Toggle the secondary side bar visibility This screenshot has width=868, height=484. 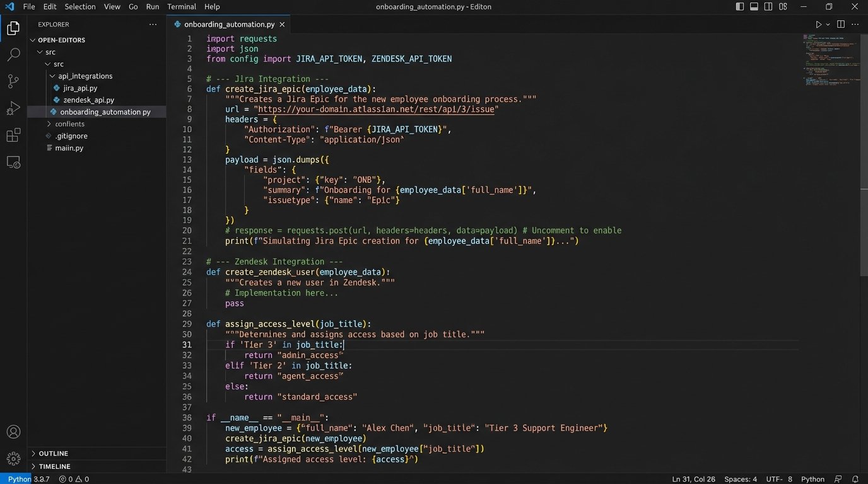[768, 7]
